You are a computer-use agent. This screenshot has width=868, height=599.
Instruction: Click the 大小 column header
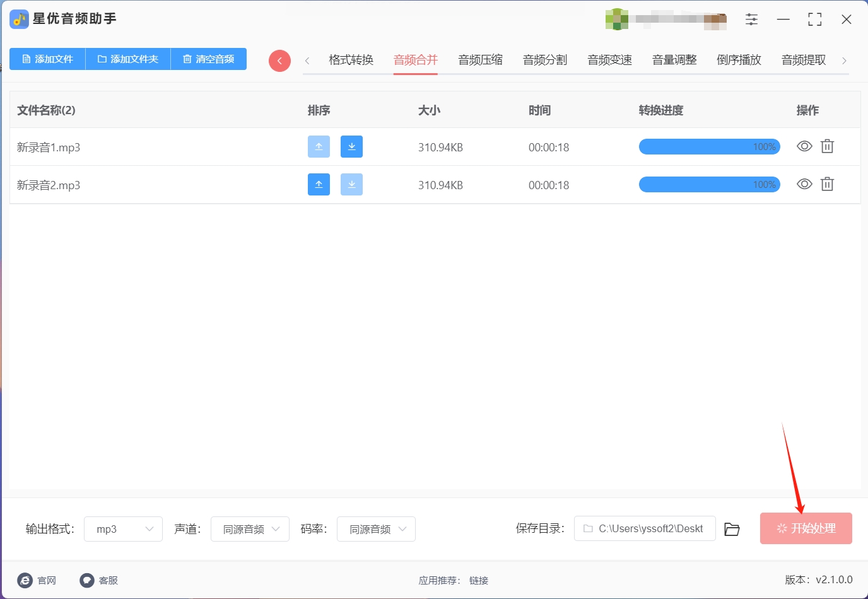click(430, 110)
